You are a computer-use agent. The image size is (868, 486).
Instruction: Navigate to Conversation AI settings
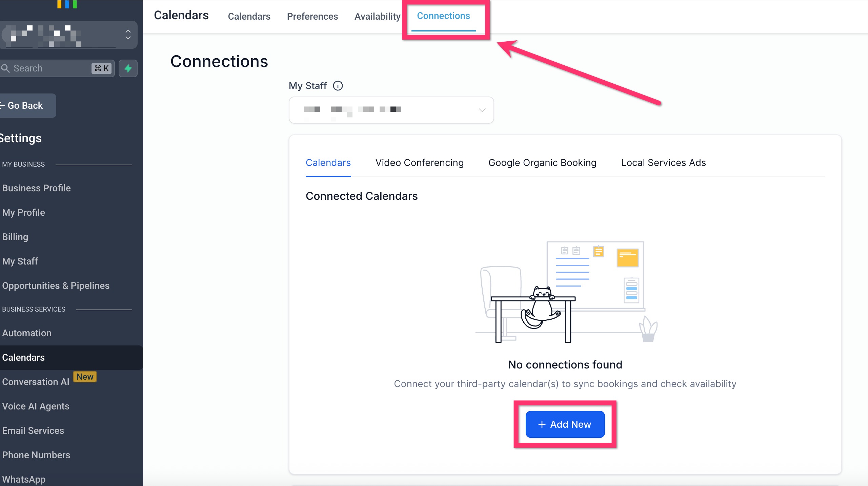click(x=36, y=382)
